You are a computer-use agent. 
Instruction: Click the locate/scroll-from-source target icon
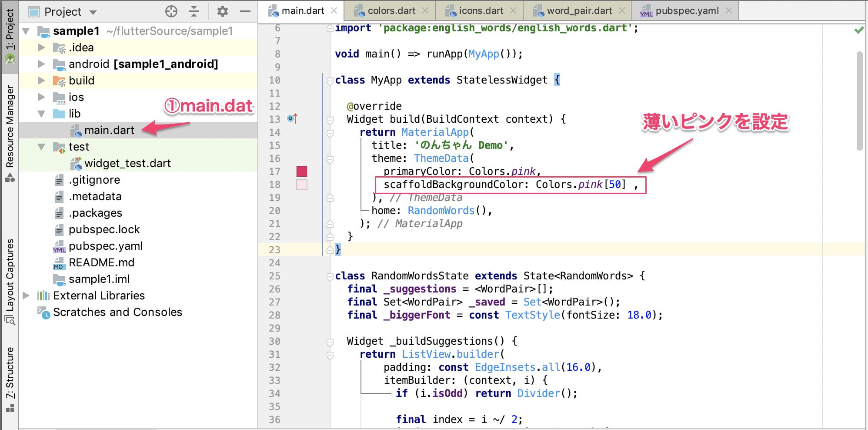click(171, 12)
